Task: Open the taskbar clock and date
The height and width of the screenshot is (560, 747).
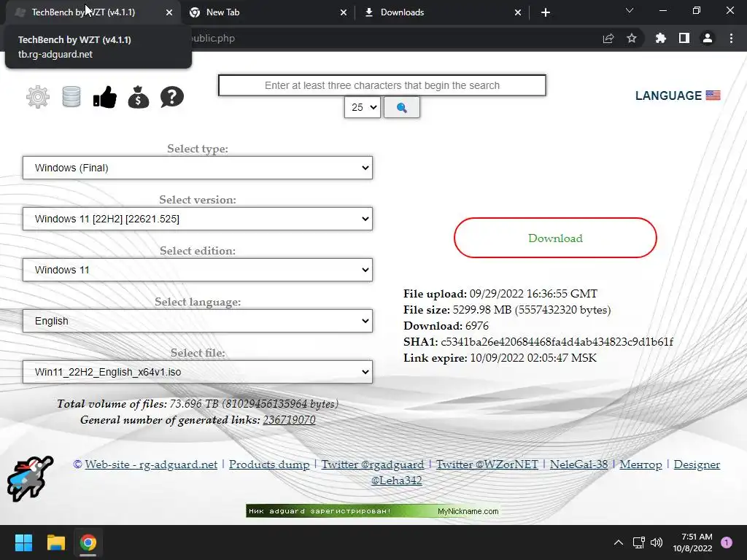Action: click(x=693, y=542)
